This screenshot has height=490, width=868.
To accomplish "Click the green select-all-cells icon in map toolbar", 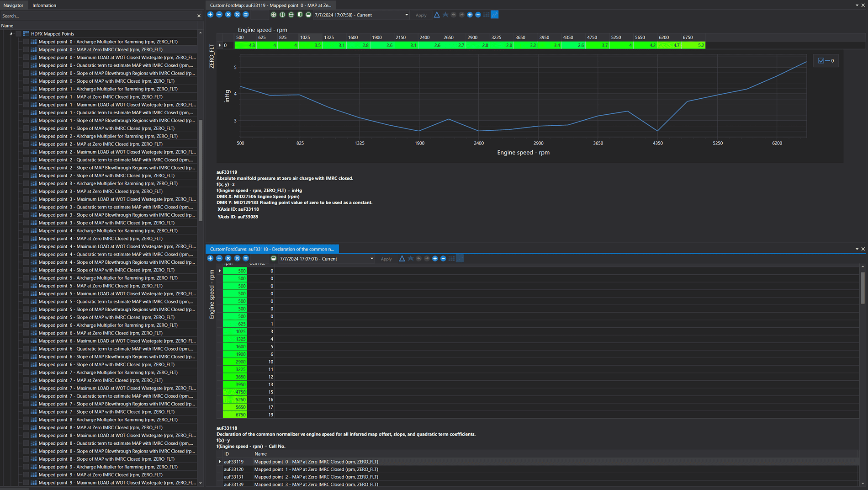I will [x=274, y=15].
